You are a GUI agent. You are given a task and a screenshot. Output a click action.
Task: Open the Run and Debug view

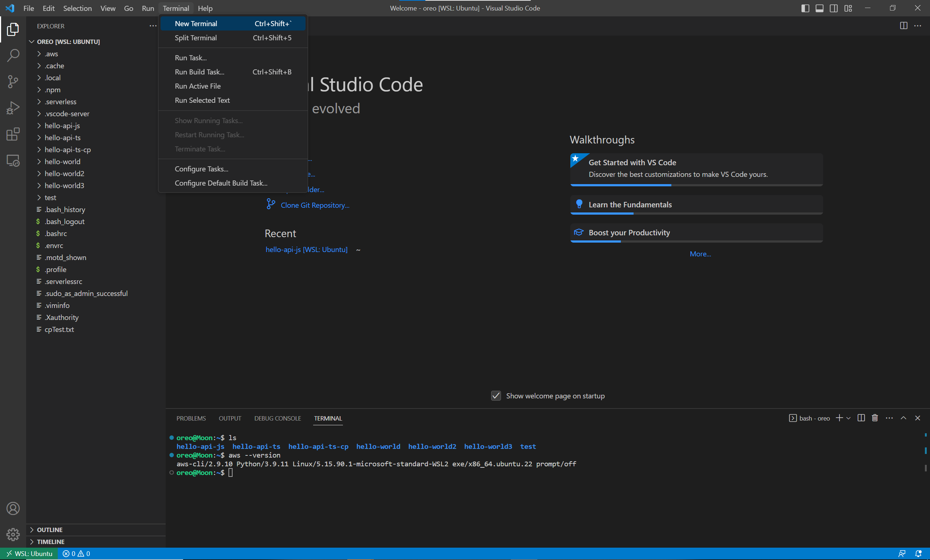tap(13, 108)
